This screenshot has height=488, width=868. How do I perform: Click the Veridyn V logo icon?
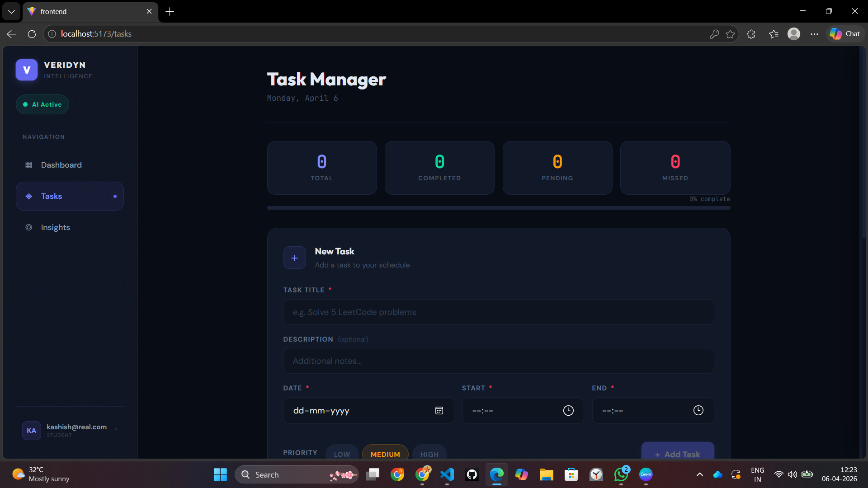pyautogui.click(x=27, y=70)
